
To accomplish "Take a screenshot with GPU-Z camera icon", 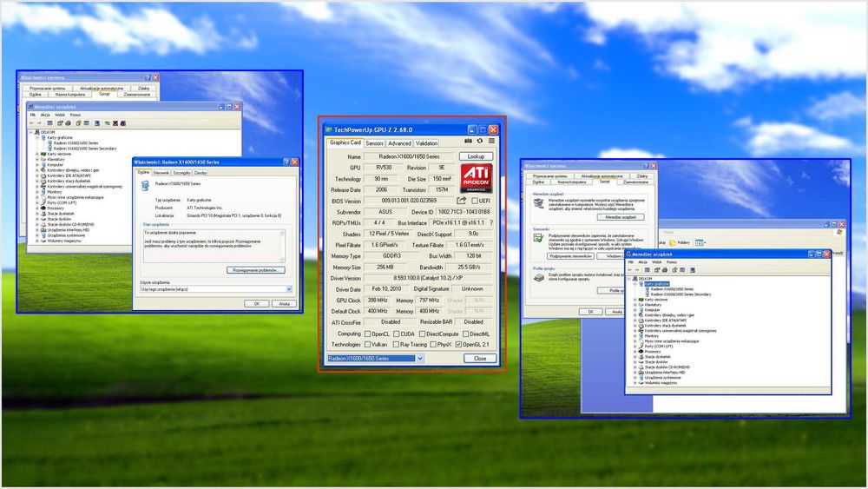I will click(468, 142).
